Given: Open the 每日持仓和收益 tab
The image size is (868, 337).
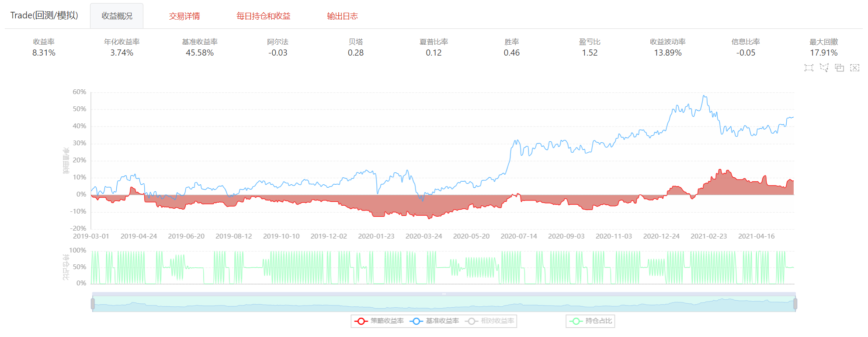Looking at the screenshot, I should [263, 16].
